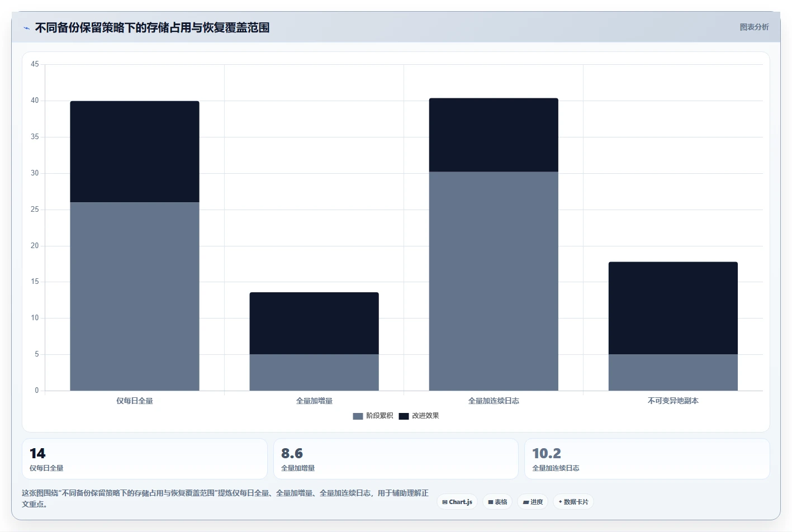This screenshot has width=792, height=532.
Task: Click the y-axis value 40
Action: (35, 101)
